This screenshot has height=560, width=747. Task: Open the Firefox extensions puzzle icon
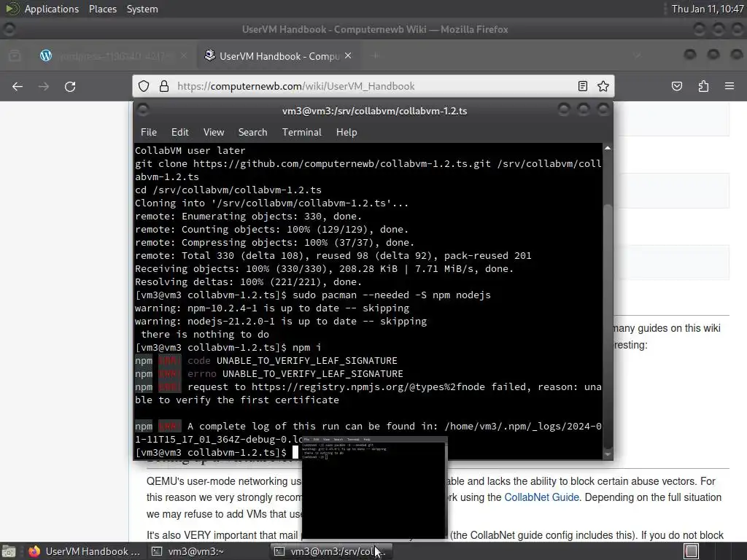click(703, 86)
